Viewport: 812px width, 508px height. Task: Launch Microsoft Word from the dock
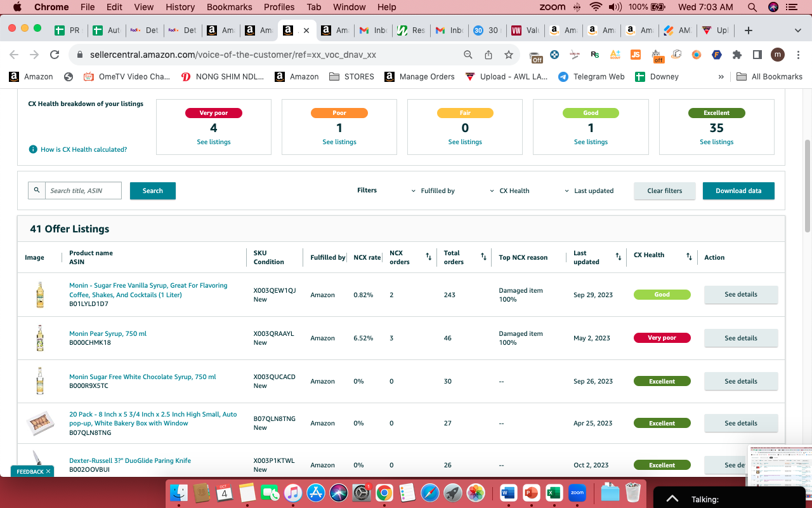click(x=508, y=493)
